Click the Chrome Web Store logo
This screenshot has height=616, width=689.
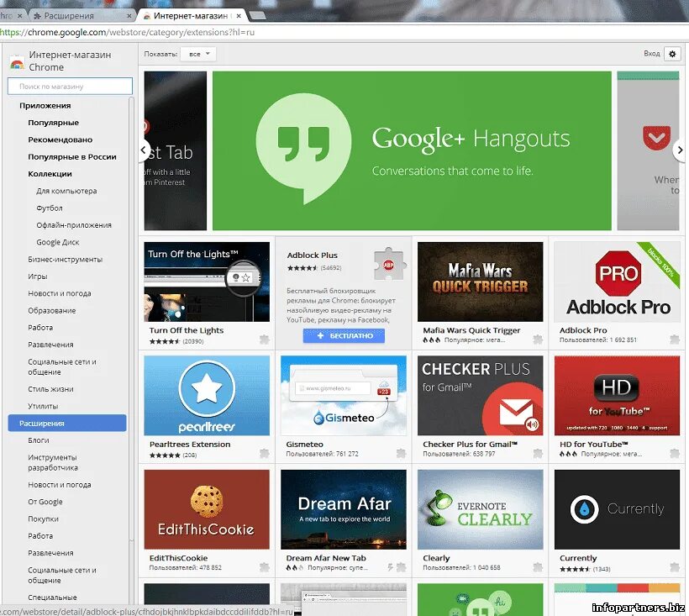pos(17,62)
